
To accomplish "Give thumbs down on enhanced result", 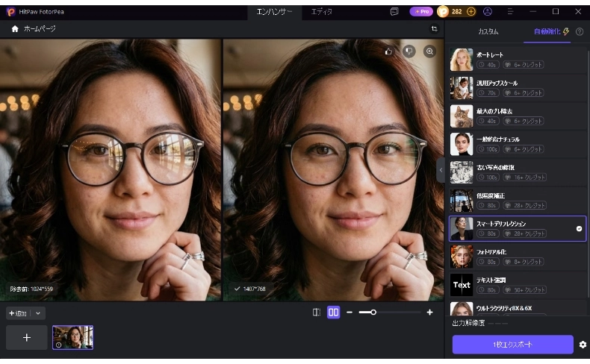I will (x=409, y=51).
